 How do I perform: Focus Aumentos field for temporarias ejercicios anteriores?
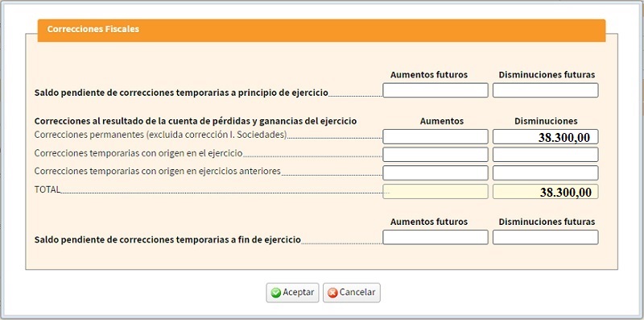(436, 173)
